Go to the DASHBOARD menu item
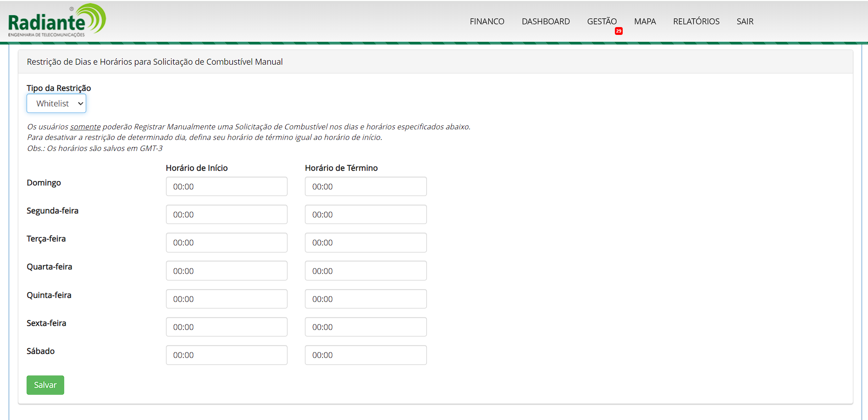Image resolution: width=868 pixels, height=420 pixels. click(545, 22)
